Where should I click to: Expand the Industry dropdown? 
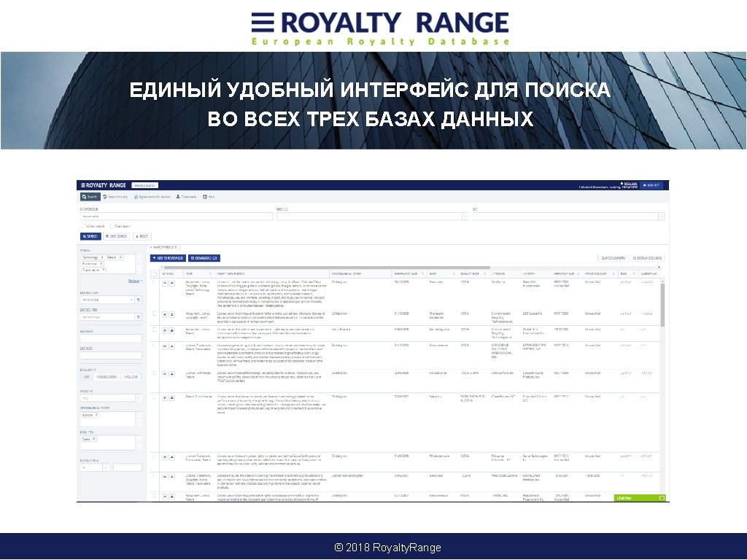click(x=139, y=398)
